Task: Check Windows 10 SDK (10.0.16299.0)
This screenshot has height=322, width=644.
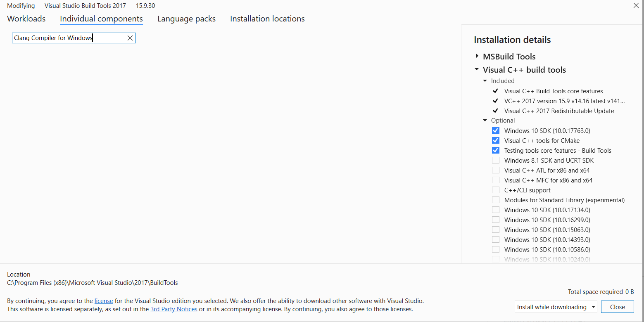Action: [x=496, y=220]
